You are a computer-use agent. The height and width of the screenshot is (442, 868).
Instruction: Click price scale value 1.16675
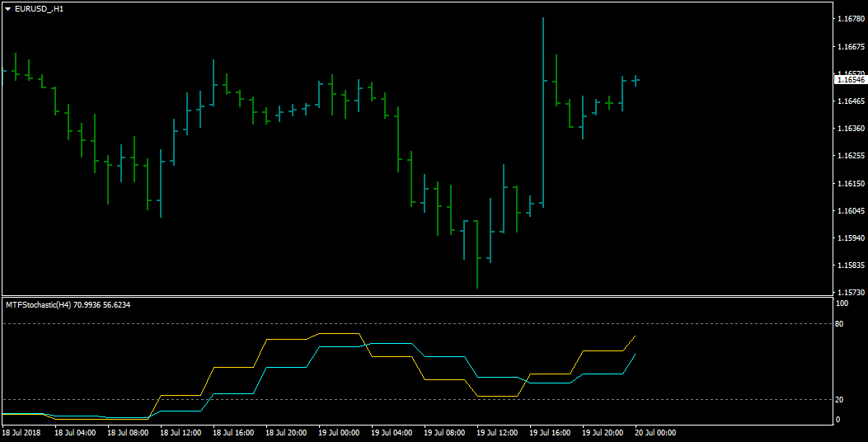(x=852, y=46)
